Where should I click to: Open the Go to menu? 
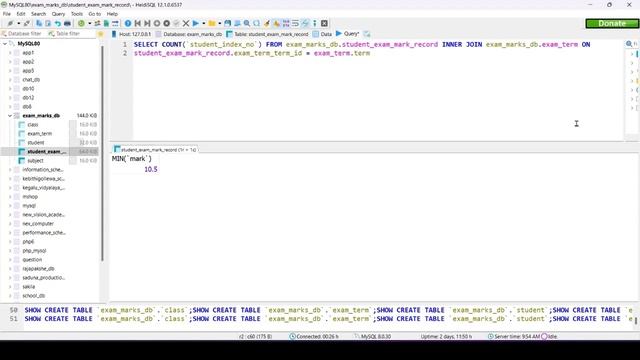click(94, 14)
